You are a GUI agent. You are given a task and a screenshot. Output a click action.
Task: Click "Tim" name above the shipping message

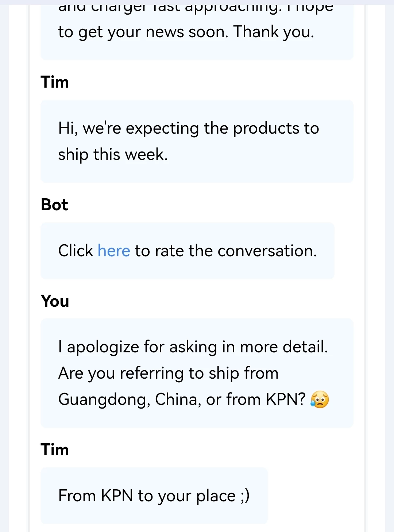pos(55,82)
